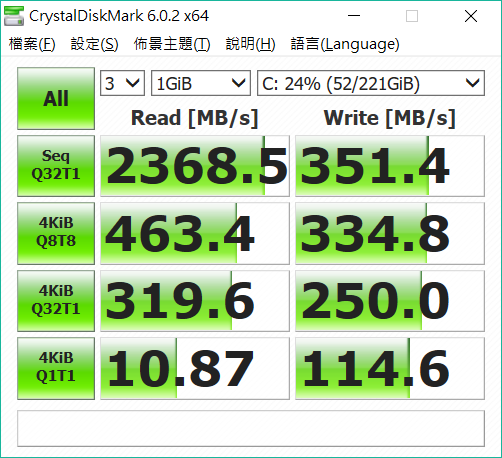Image resolution: width=502 pixels, height=458 pixels.
Task: Start the 4KiB Q8T8 test
Action: click(56, 233)
